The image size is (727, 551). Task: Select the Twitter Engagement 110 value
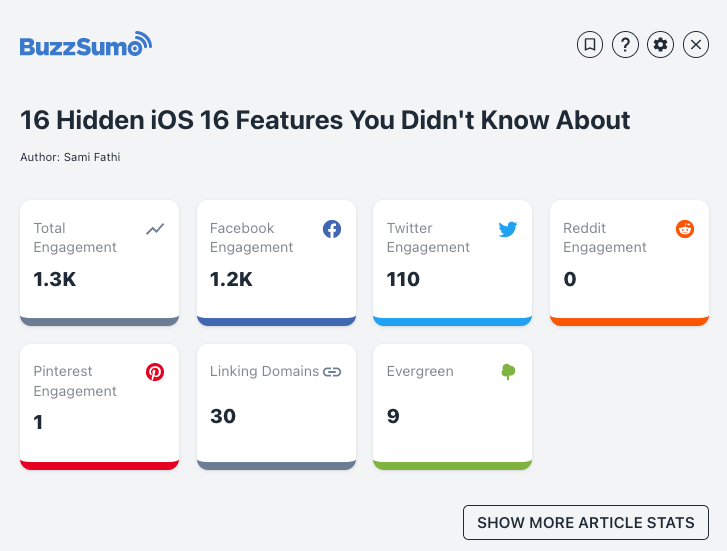(403, 280)
